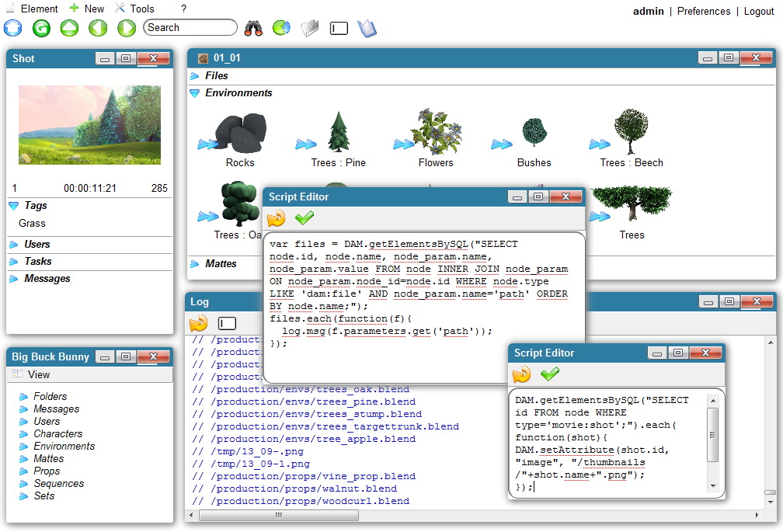Click the green checkmark in the top Script Editor
783x532 pixels.
pyautogui.click(x=304, y=218)
